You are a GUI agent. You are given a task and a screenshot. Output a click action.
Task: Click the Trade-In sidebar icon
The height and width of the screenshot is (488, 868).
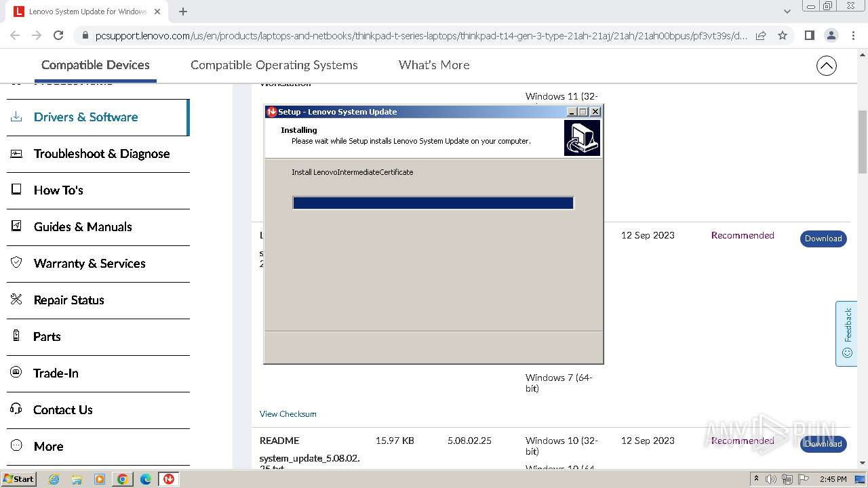16,373
